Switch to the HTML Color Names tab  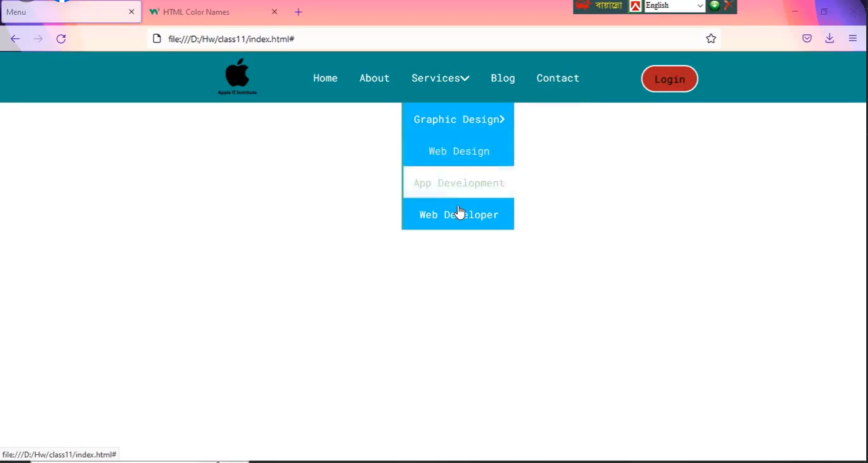point(196,12)
